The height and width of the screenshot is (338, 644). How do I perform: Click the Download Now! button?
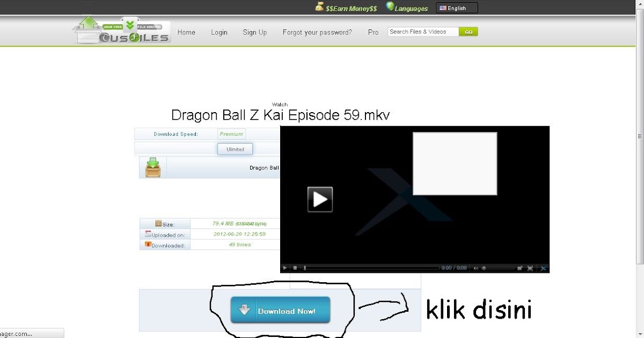click(x=281, y=310)
